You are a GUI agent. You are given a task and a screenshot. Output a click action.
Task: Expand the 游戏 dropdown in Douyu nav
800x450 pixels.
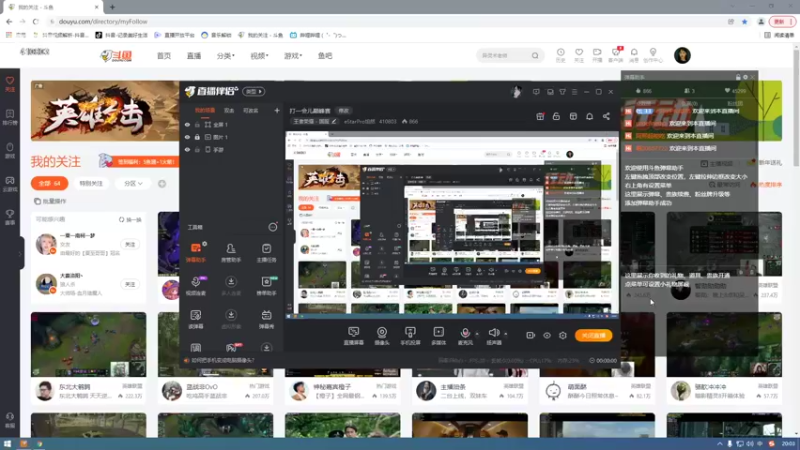[293, 56]
